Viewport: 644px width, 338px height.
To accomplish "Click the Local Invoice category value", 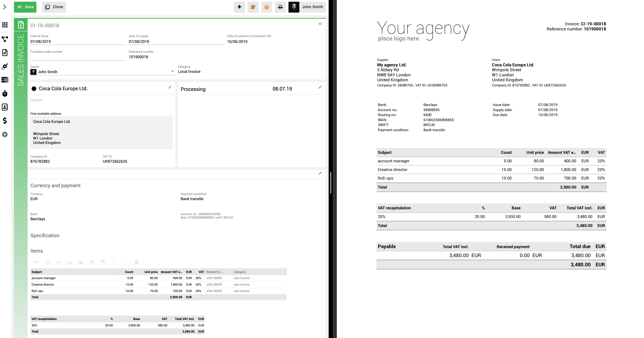I will click(x=189, y=72).
